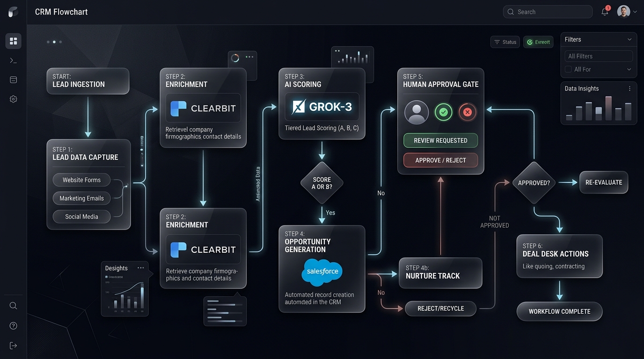Click the loading ring in the small widget
The image size is (644, 359).
tap(235, 57)
